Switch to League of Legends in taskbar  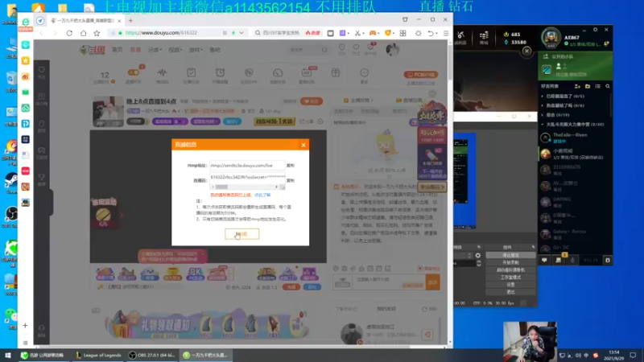(99, 355)
